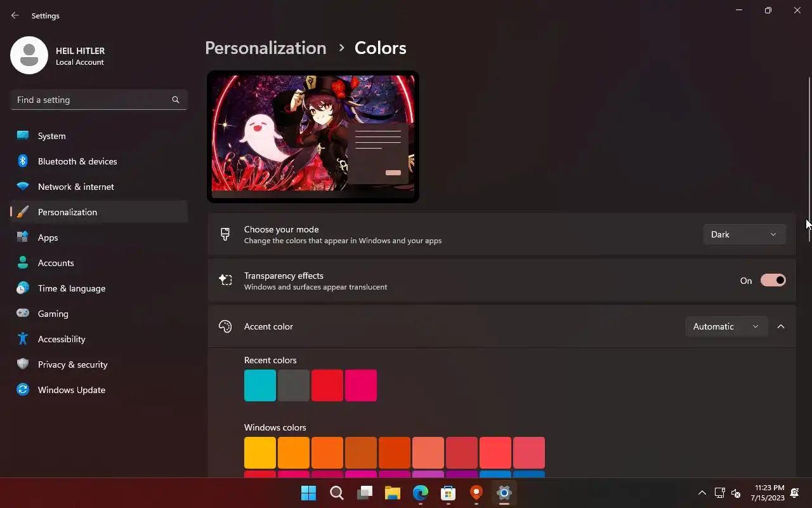Click the magnifier icon in the search box
Image resolution: width=812 pixels, height=508 pixels.
click(x=176, y=100)
